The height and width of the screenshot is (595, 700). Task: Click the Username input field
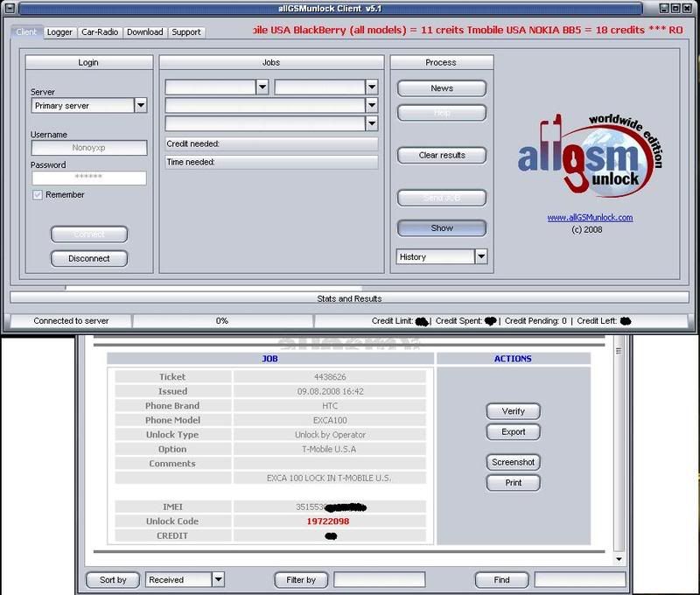[89, 148]
